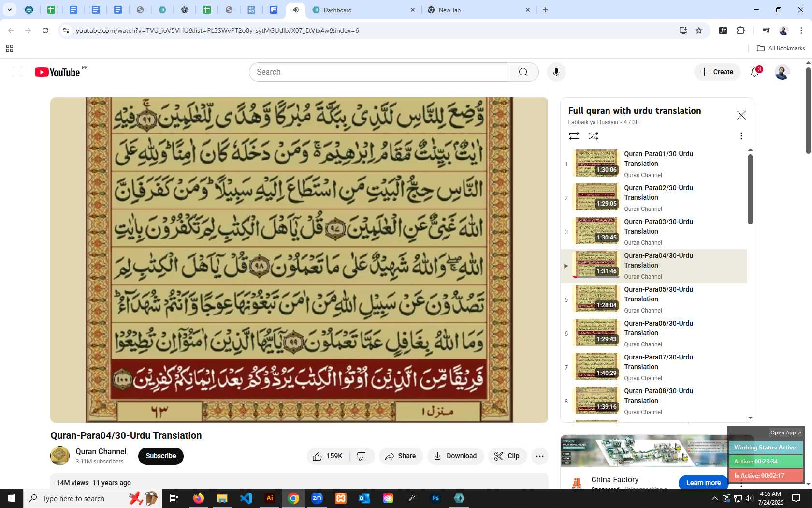Open the YouTube account avatar menu
Image resolution: width=812 pixels, height=508 pixels.
tap(782, 72)
